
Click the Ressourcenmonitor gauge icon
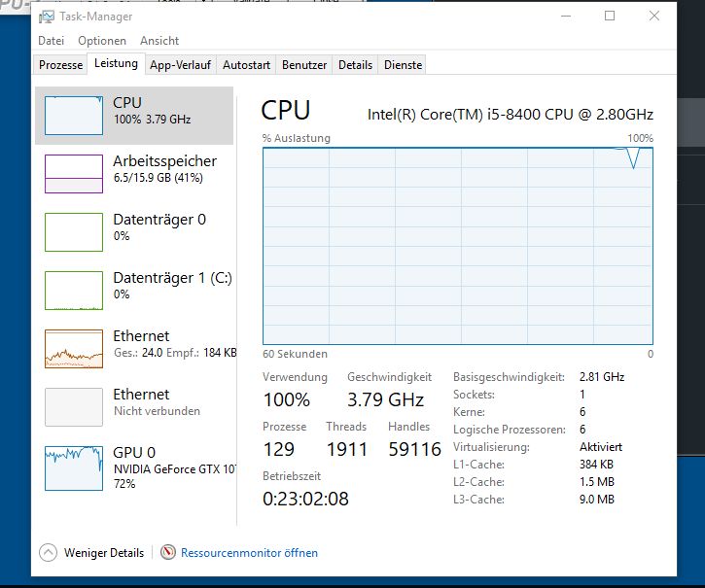[167, 552]
